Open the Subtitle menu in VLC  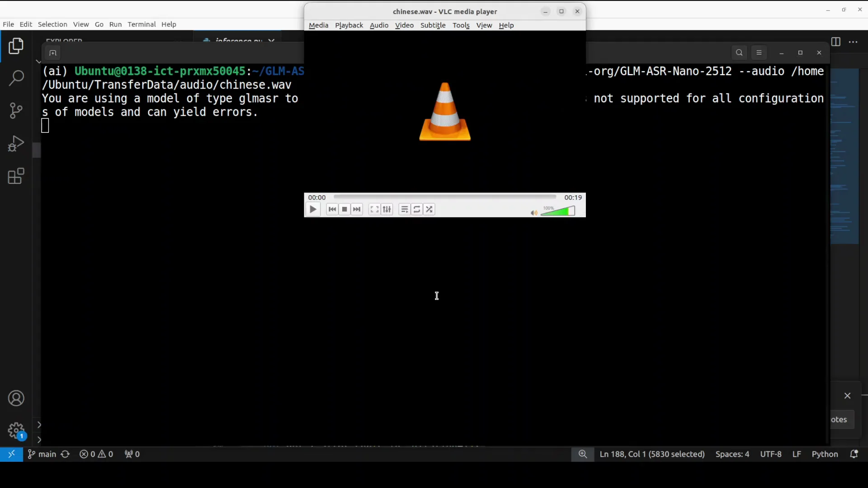coord(433,25)
